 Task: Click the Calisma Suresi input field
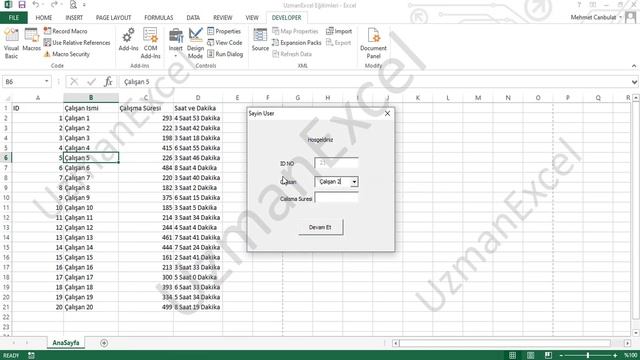pos(337,198)
